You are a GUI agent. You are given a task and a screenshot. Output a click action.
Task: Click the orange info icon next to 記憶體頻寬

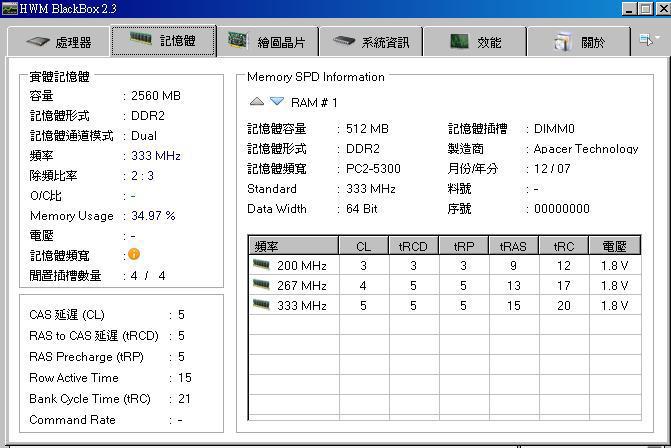pos(134,254)
